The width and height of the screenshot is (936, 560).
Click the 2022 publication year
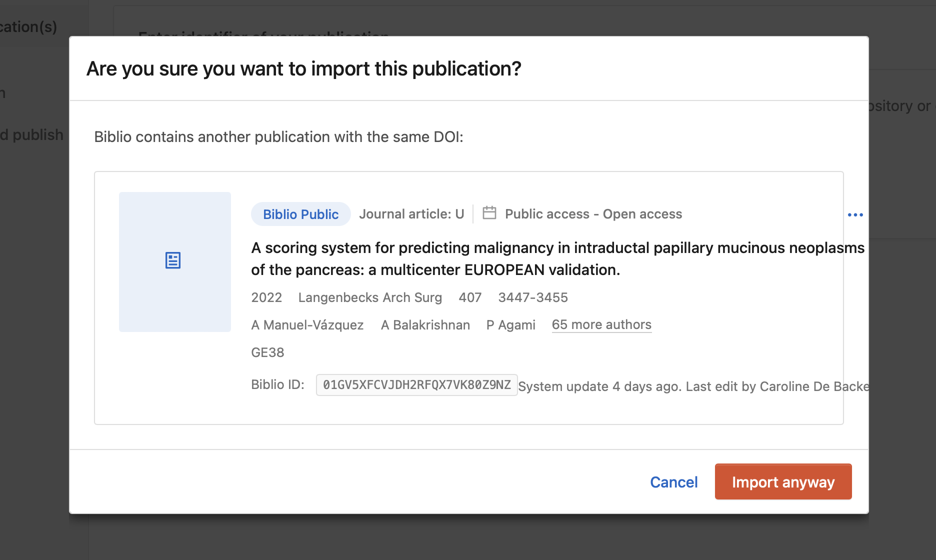(x=266, y=297)
